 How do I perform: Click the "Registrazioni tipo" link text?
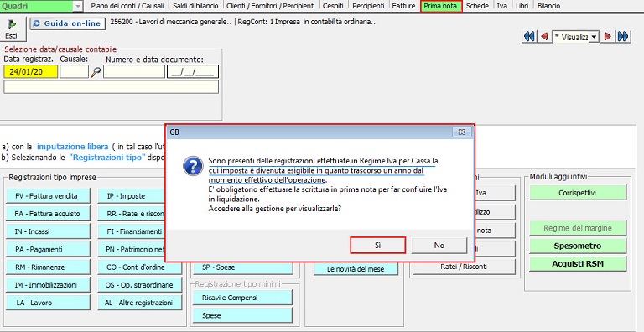[x=107, y=157]
